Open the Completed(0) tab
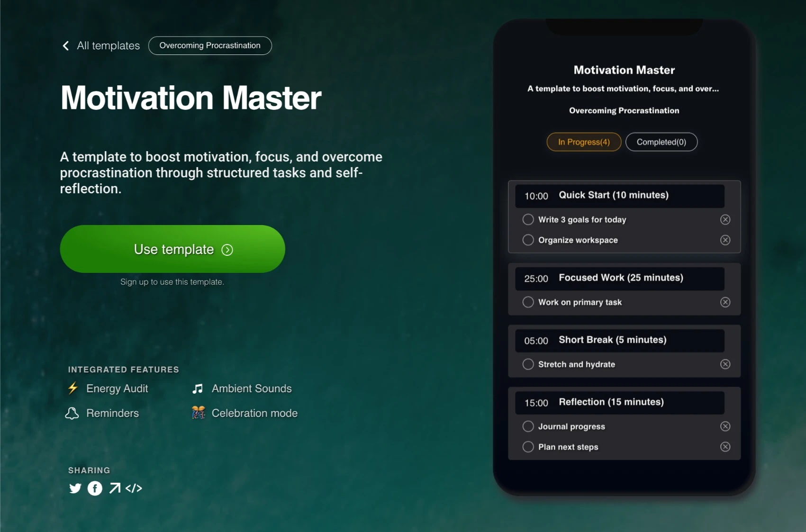Image resolution: width=806 pixels, height=532 pixels. [661, 142]
